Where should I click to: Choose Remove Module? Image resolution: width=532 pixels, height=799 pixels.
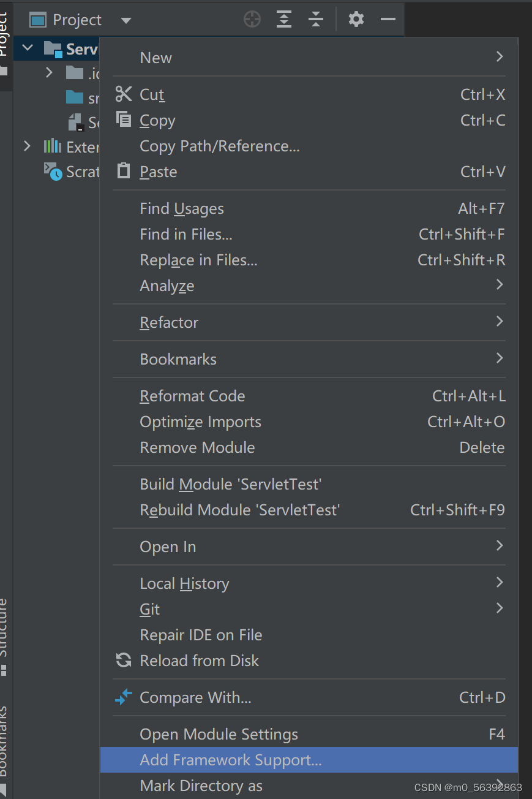pyautogui.click(x=309, y=447)
